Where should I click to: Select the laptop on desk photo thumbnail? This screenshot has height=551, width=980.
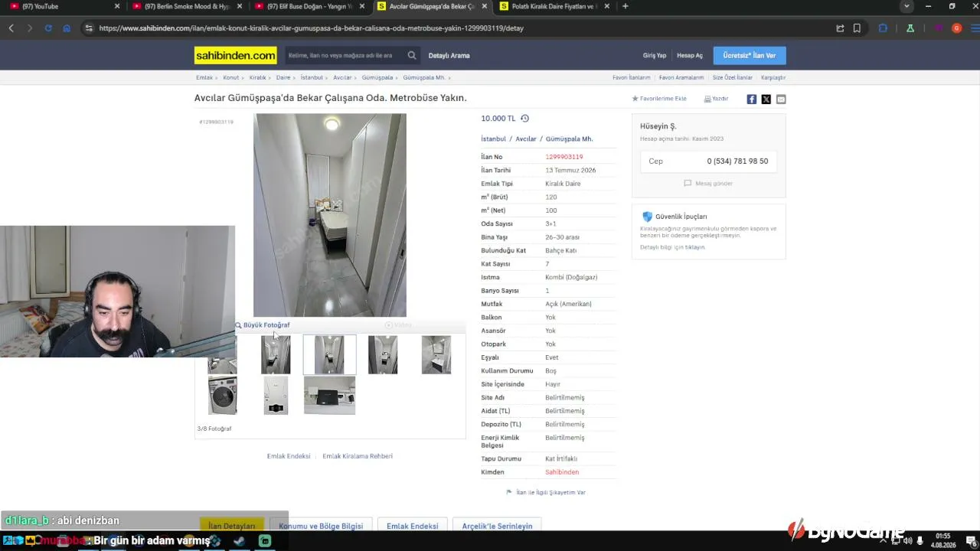[x=329, y=396]
